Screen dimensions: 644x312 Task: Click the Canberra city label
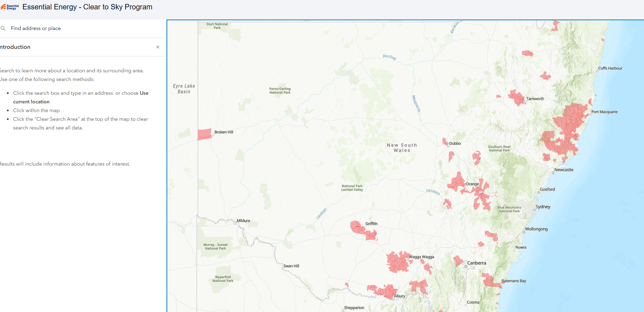click(477, 263)
